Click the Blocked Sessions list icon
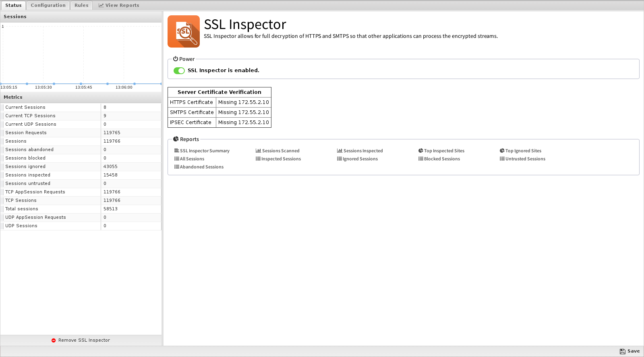 pos(420,159)
